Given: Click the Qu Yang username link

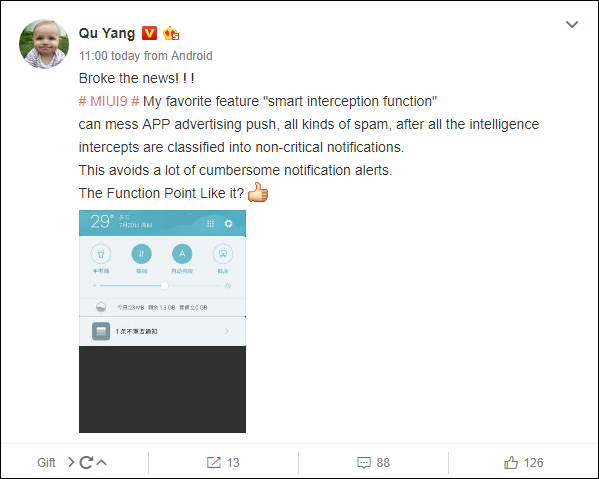Looking at the screenshot, I should (x=107, y=33).
